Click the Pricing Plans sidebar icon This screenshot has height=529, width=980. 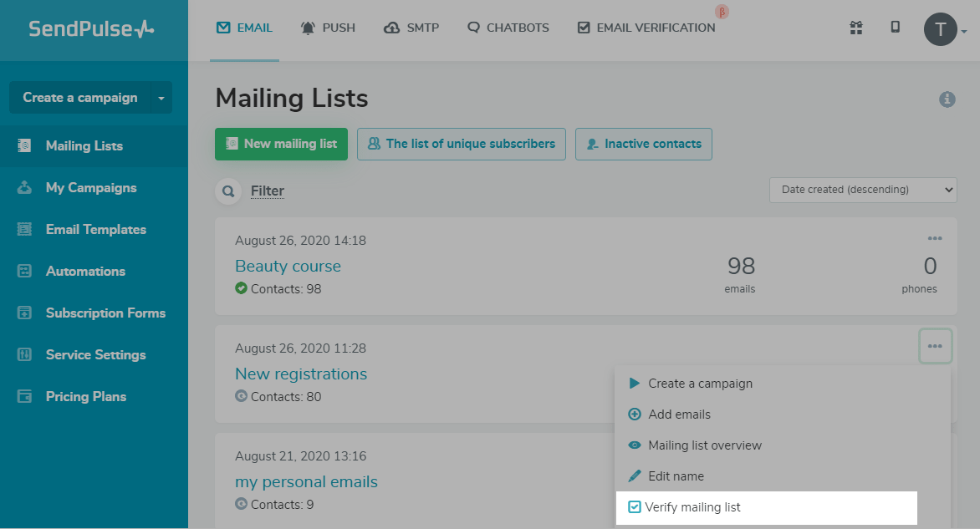pos(24,397)
